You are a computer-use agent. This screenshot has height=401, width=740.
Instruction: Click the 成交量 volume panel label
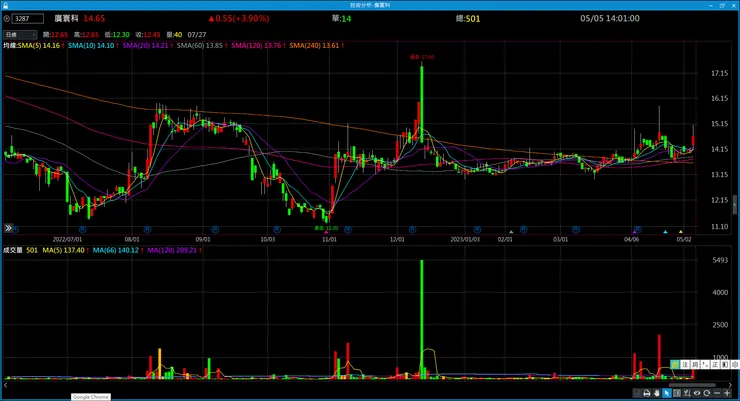click(13, 250)
